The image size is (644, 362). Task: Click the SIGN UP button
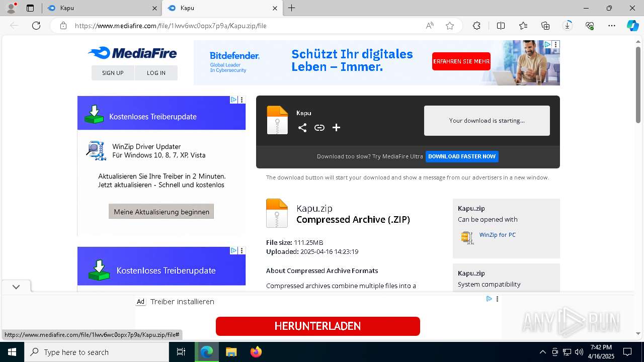[x=113, y=73]
